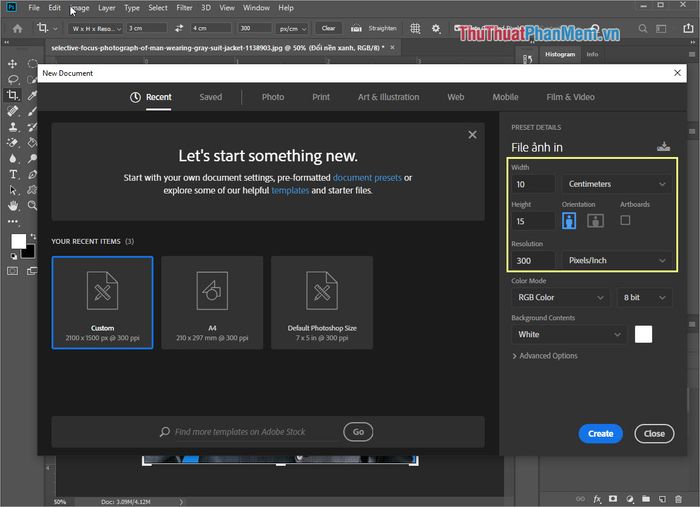
Task: Click the Straighten level icon
Action: click(x=356, y=28)
